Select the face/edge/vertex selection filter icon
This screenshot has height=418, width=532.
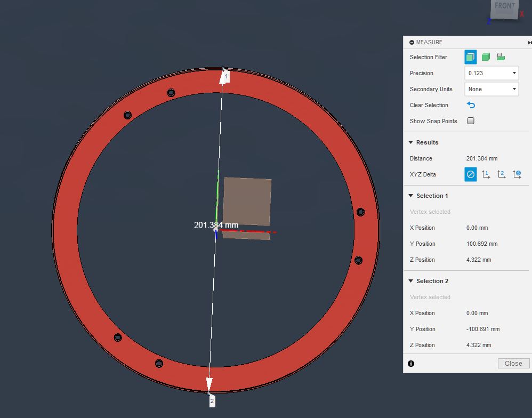470,57
